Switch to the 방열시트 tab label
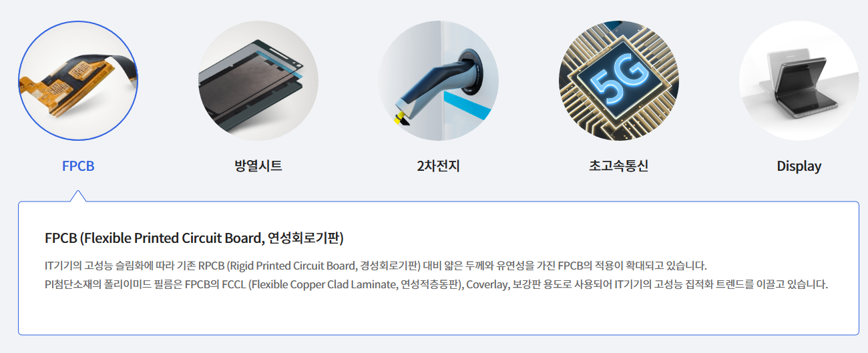Screen dimensions: 868x353 point(258,166)
